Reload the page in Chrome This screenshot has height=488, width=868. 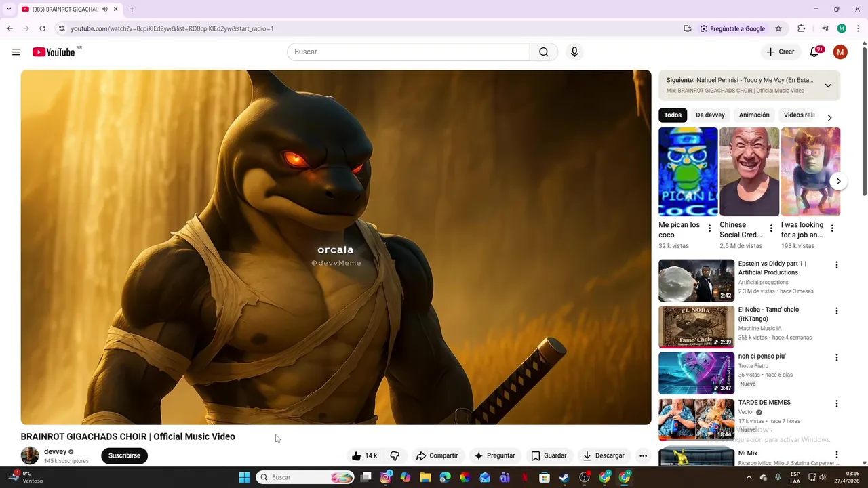[42, 28]
